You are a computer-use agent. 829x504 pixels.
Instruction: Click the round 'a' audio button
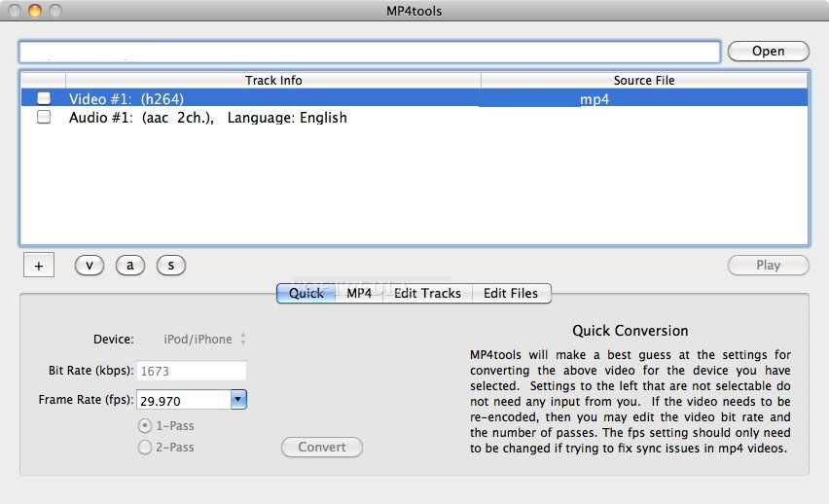click(130, 265)
